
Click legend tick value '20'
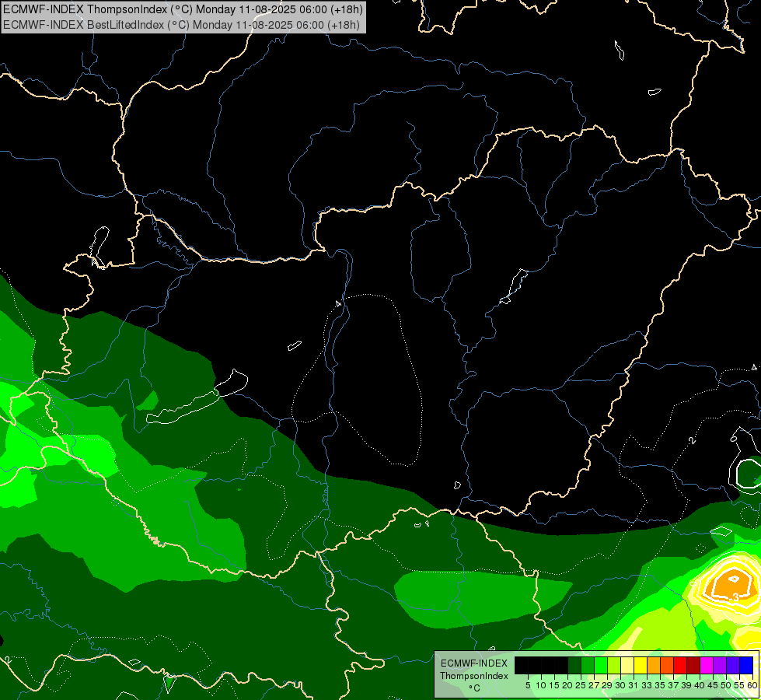pos(568,685)
